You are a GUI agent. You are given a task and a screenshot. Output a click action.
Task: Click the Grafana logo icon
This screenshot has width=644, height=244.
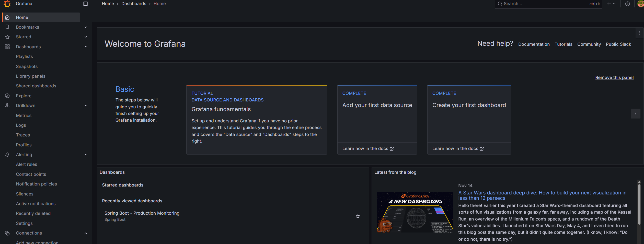click(x=7, y=4)
